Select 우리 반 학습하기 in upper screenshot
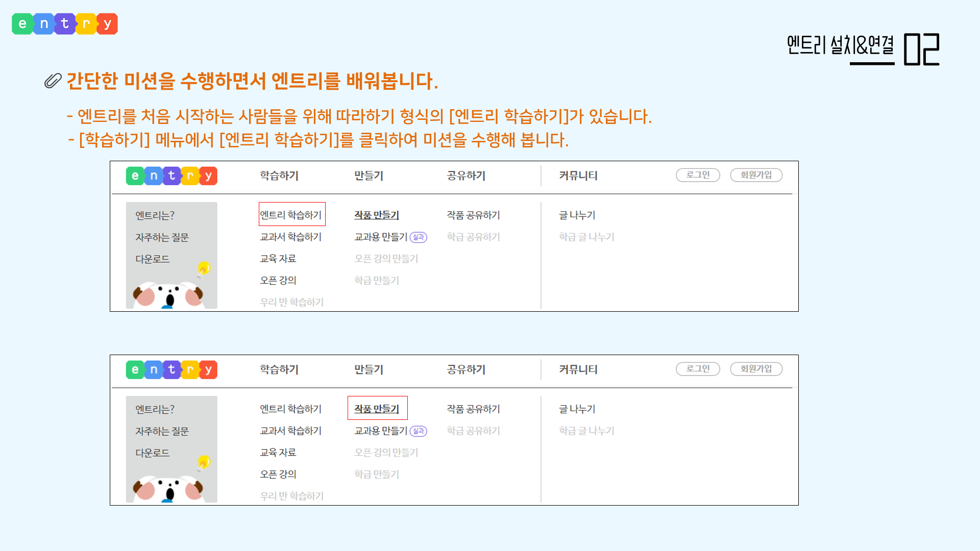This screenshot has width=980, height=551. pos(292,302)
